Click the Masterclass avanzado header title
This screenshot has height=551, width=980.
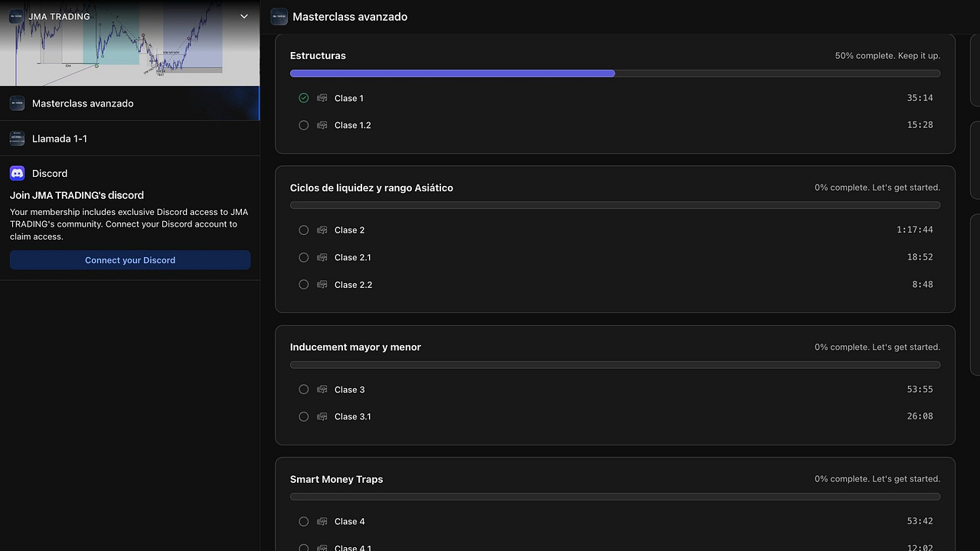click(350, 17)
